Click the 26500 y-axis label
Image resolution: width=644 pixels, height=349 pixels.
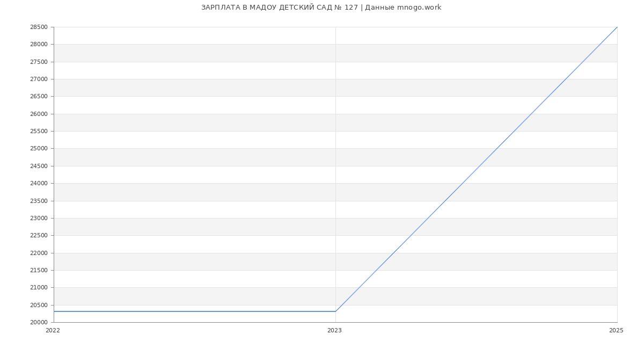click(x=39, y=97)
